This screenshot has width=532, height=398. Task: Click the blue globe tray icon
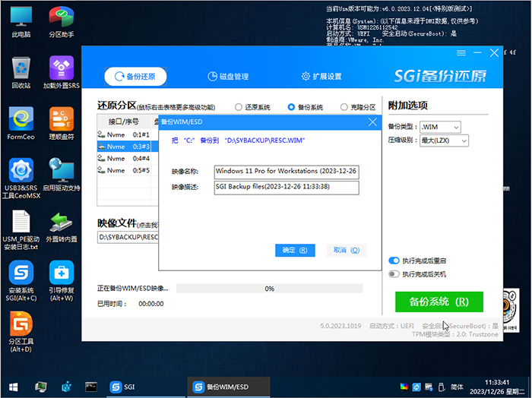coord(416,387)
